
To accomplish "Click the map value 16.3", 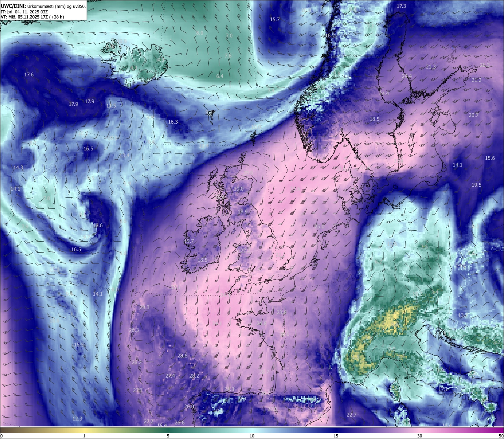I will coord(173,122).
